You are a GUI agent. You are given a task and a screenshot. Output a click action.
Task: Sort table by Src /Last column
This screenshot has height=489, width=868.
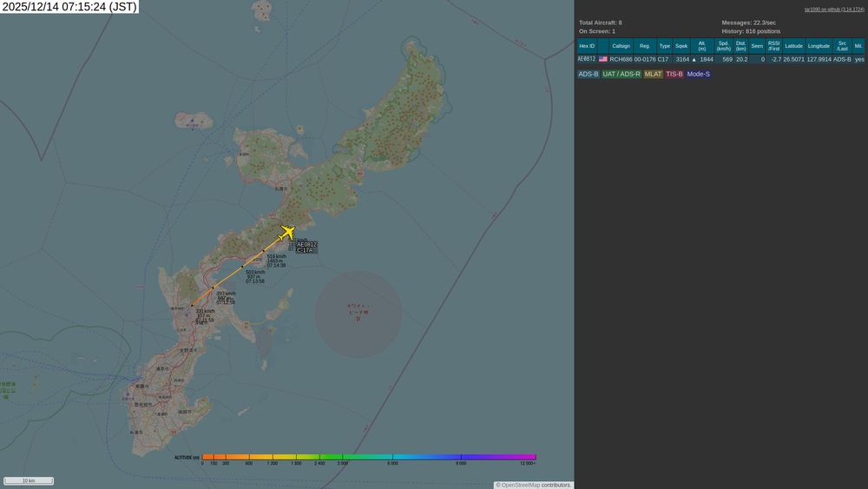coord(842,46)
